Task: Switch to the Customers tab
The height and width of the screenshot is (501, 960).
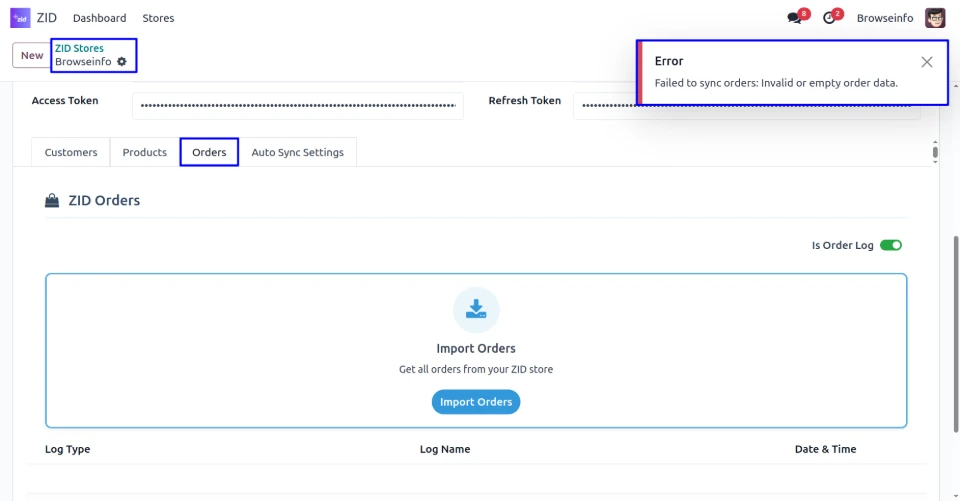Action: click(71, 152)
